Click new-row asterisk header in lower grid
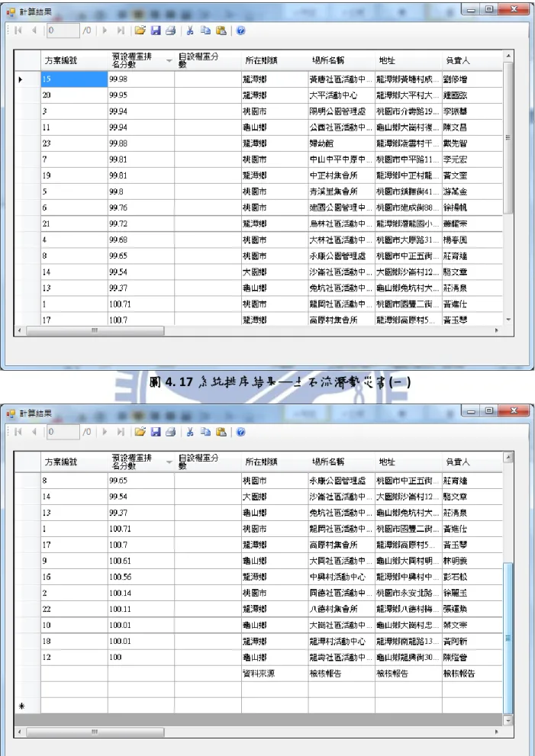 27,706
